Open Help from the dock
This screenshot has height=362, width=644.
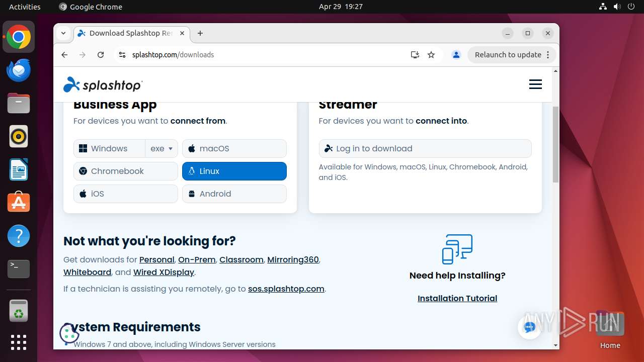point(19,236)
